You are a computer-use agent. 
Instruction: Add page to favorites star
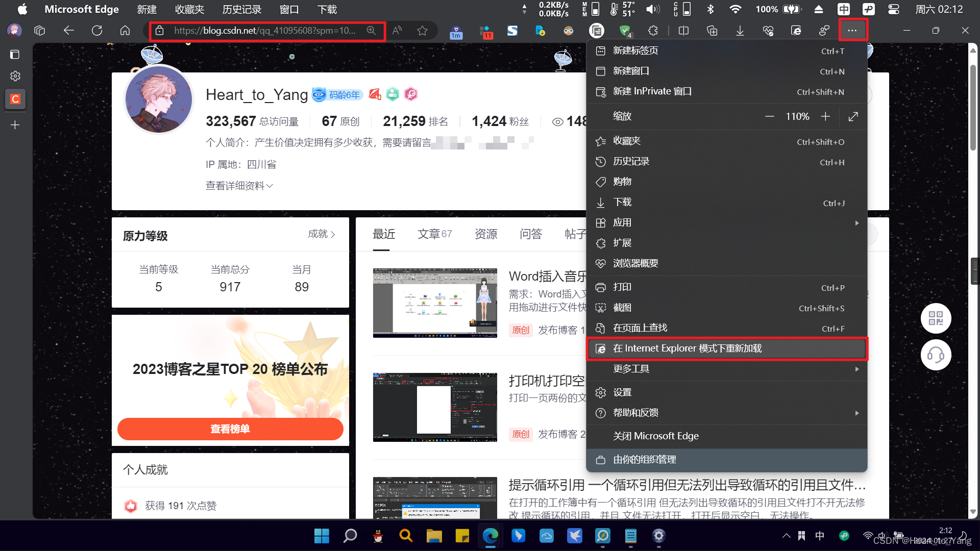coord(422,31)
